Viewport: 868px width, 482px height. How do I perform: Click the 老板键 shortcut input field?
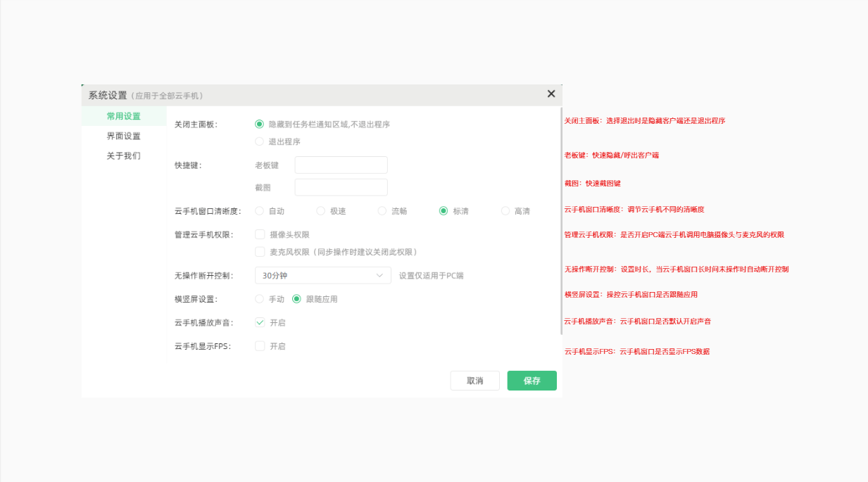point(341,165)
